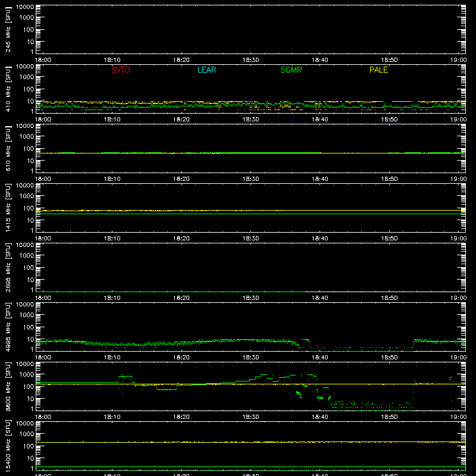Click 19:00 time label under 1415 MHz panel

(458, 239)
